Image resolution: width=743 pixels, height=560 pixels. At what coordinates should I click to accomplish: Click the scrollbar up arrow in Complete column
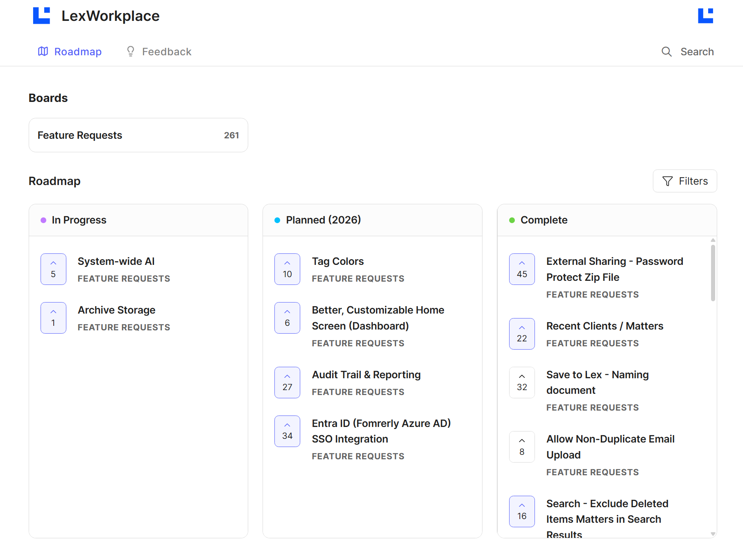(713, 240)
